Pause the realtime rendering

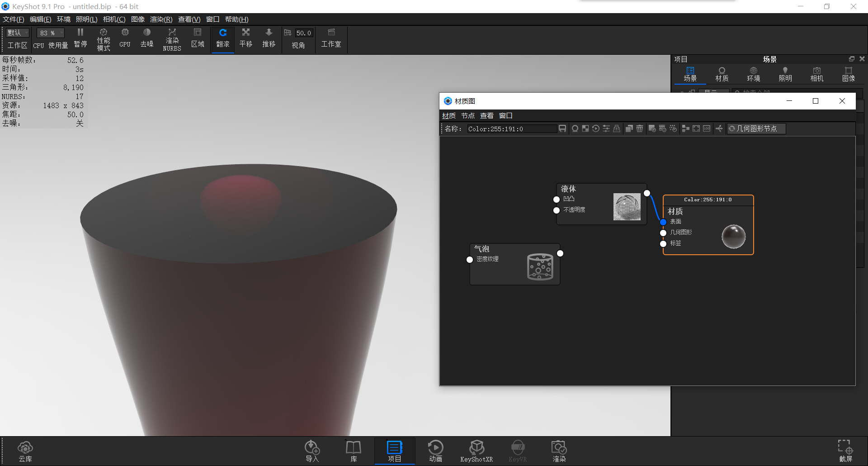click(x=80, y=38)
